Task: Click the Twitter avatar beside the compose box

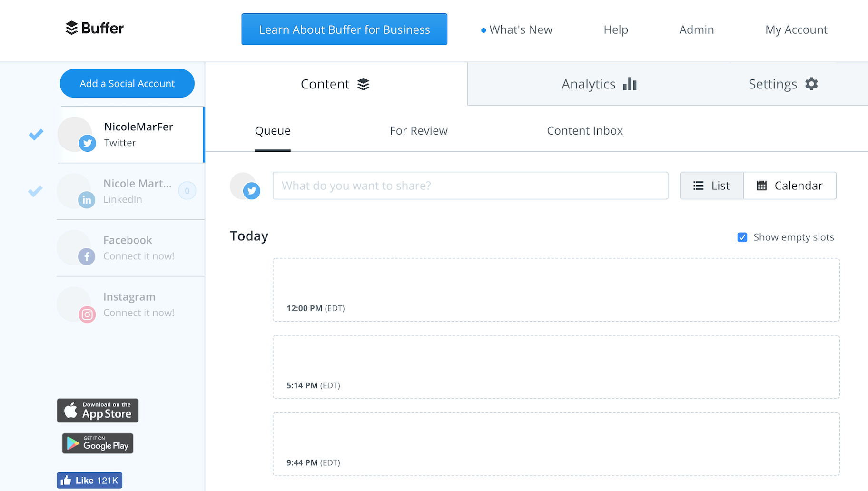Action: point(245,186)
